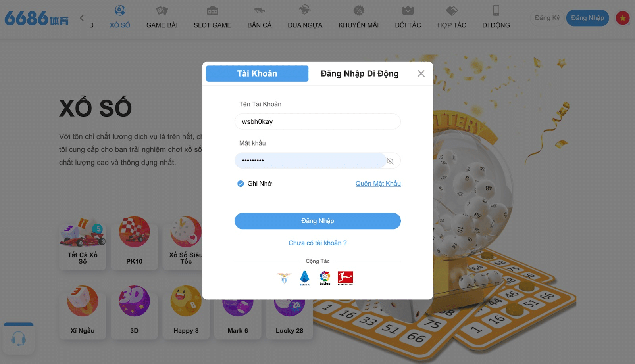Screen dimensions: 635x364
Task: Focus the Tên Tài Khoản input field
Action: (x=317, y=121)
